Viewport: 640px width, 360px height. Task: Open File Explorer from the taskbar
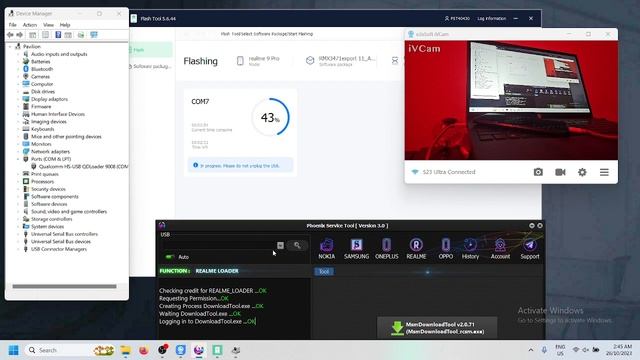(x=125, y=350)
